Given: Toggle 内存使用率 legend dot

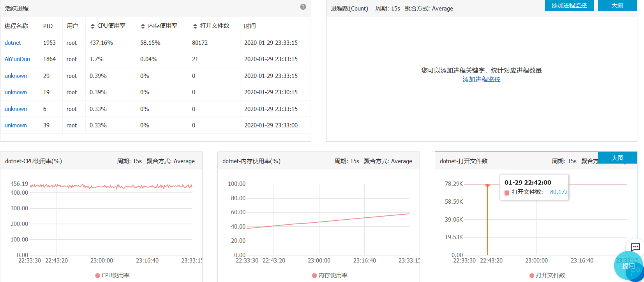Looking at the screenshot, I should 314,275.
